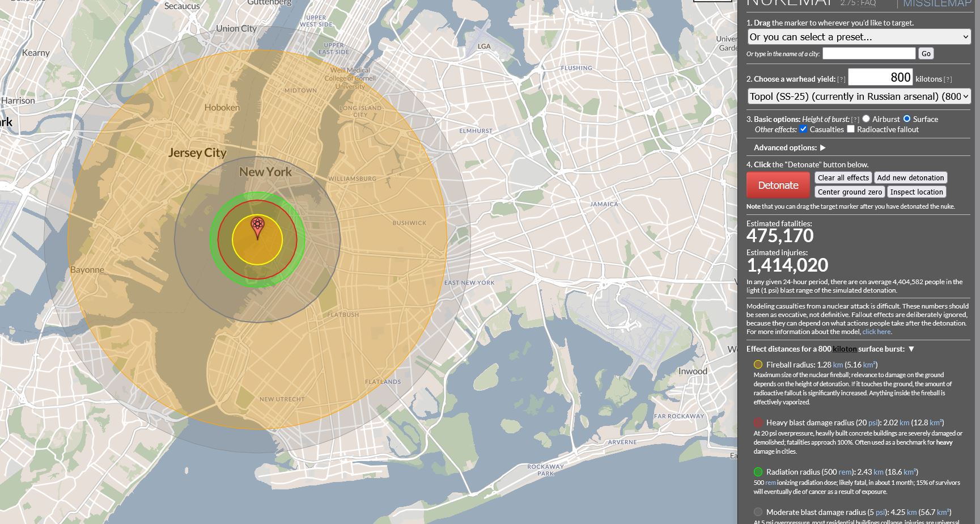Click the 'km' unit in Fireball radius line

[838, 365]
